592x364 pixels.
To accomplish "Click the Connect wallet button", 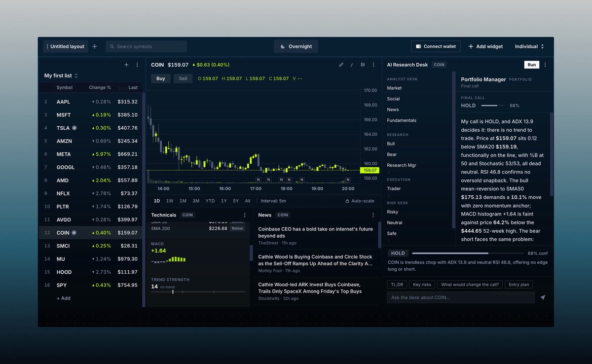I will (x=436, y=46).
